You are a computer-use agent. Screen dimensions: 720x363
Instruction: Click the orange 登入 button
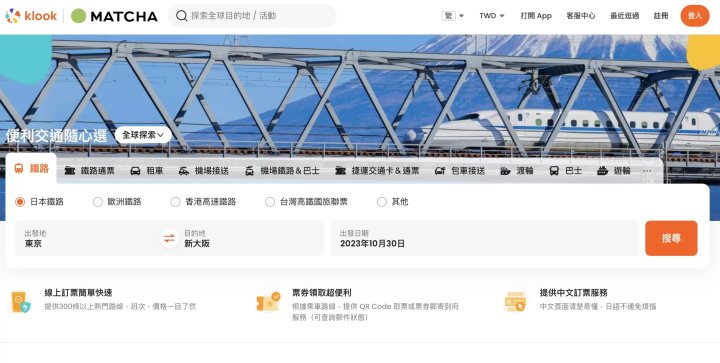tap(695, 16)
